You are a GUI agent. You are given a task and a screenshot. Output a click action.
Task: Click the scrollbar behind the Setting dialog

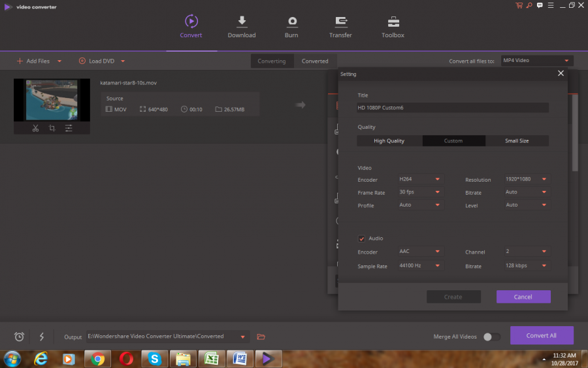click(x=575, y=133)
